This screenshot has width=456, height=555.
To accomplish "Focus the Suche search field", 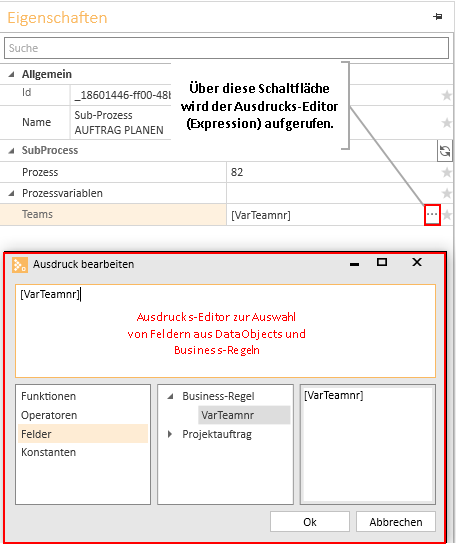I will 227,48.
